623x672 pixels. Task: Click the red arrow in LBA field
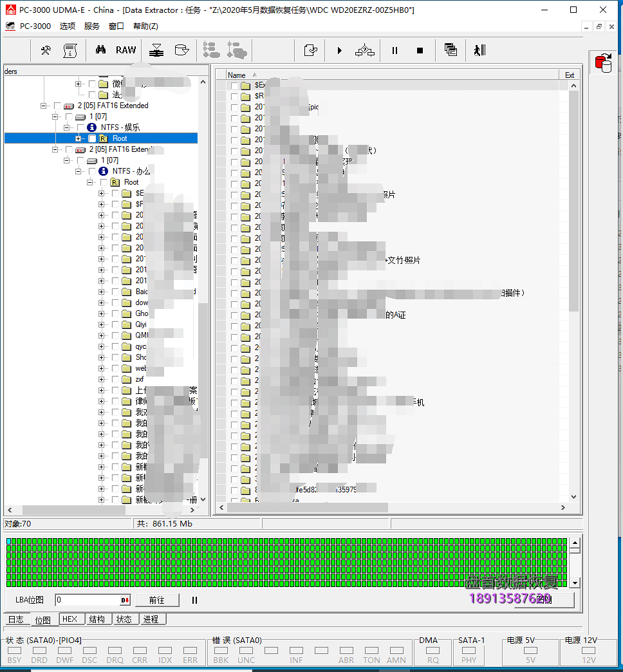point(125,600)
